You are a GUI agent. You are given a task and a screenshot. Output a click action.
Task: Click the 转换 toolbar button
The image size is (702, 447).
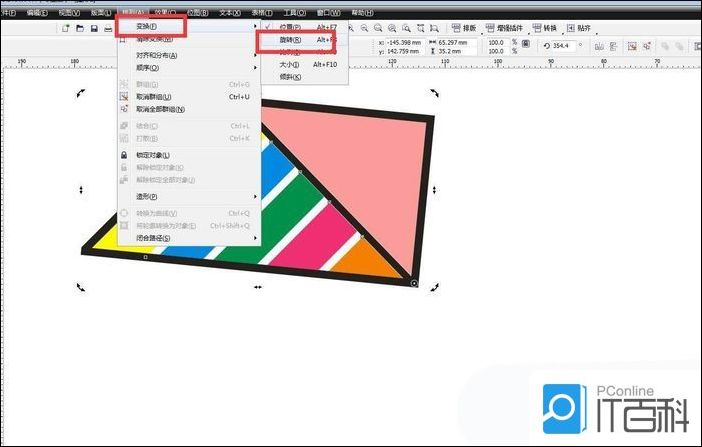point(545,28)
